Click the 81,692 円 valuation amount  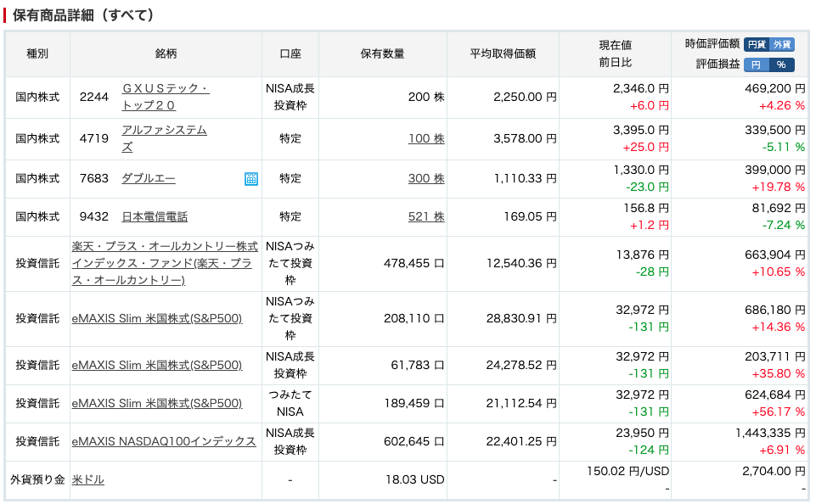coord(779,208)
